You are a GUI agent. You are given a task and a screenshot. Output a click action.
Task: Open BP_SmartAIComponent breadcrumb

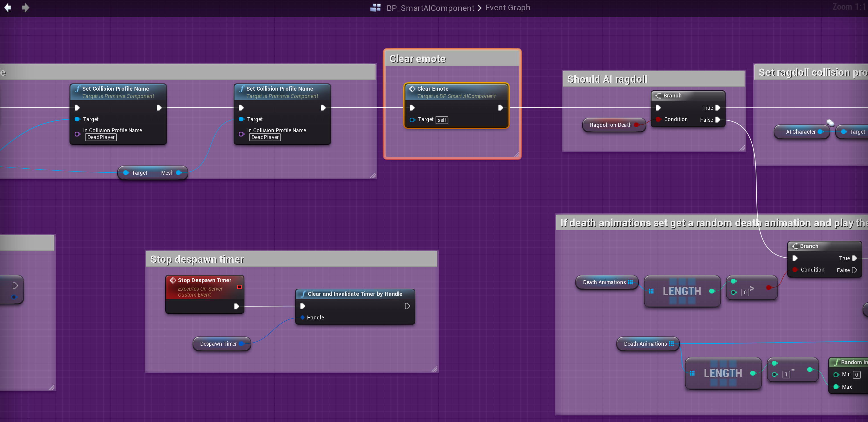click(x=430, y=7)
